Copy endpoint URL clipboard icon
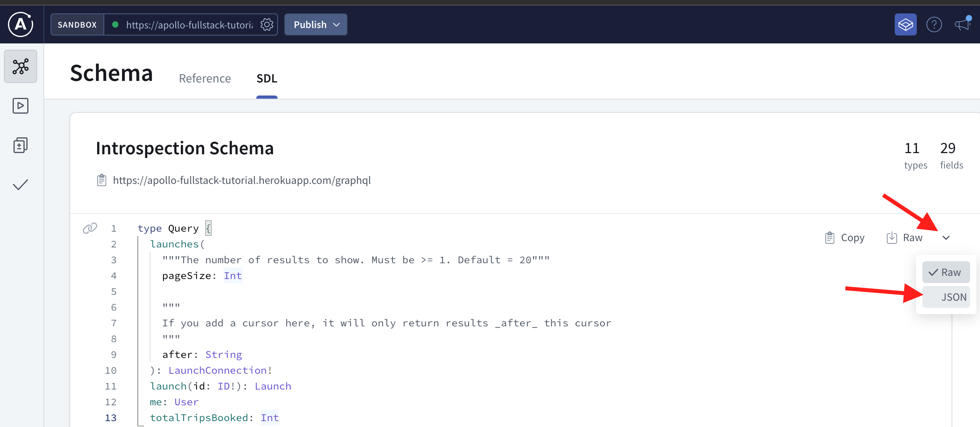The image size is (980, 427). tap(101, 180)
